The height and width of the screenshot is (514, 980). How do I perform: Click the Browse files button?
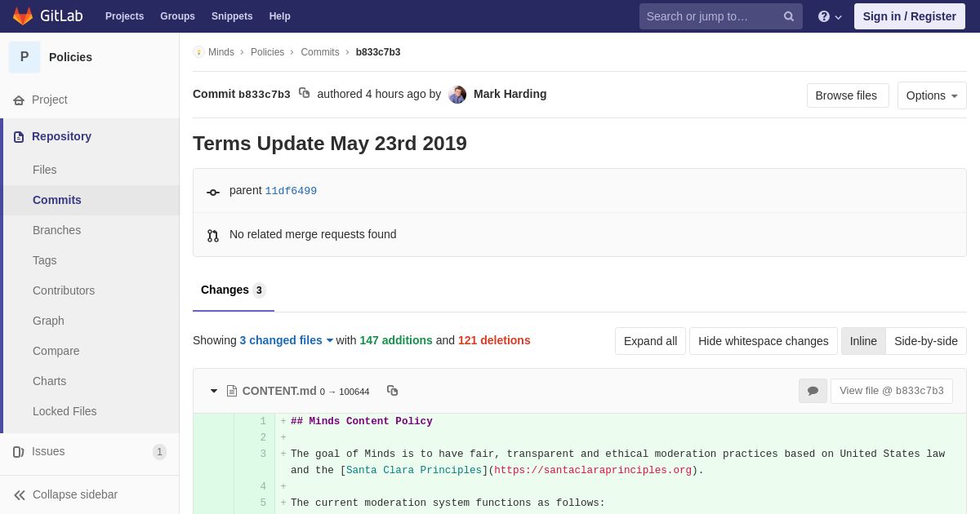point(846,95)
